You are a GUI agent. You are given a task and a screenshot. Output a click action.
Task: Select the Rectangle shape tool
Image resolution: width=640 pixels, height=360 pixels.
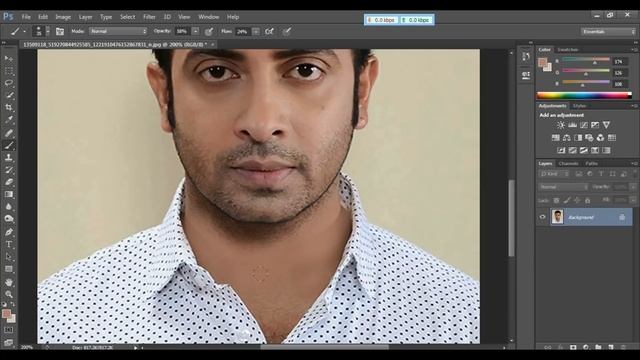pyautogui.click(x=9, y=269)
